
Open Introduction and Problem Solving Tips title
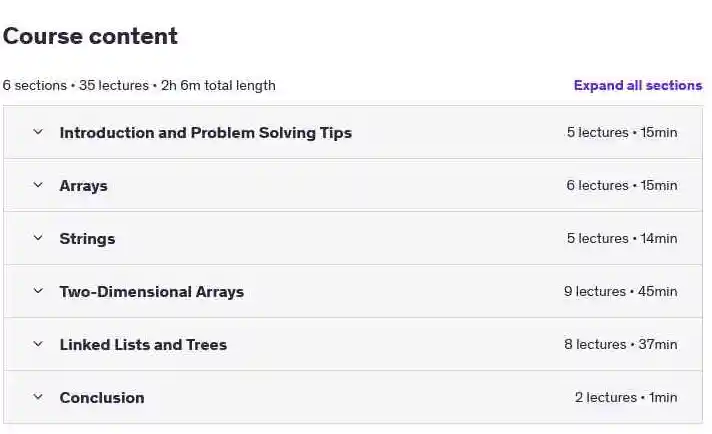coord(206,133)
